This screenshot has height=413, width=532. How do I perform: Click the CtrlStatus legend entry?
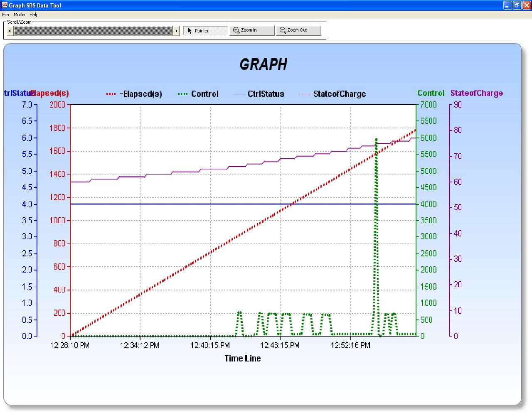coord(259,94)
